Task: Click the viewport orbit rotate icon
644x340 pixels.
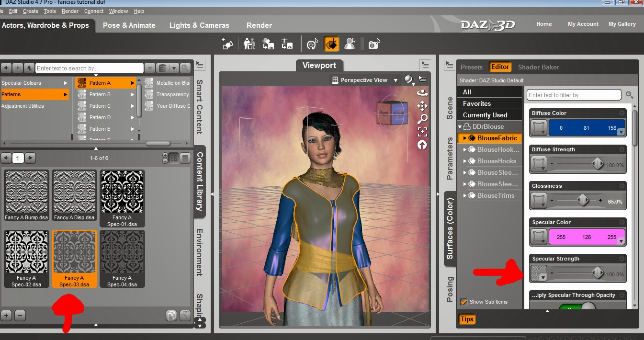Action: [422, 93]
